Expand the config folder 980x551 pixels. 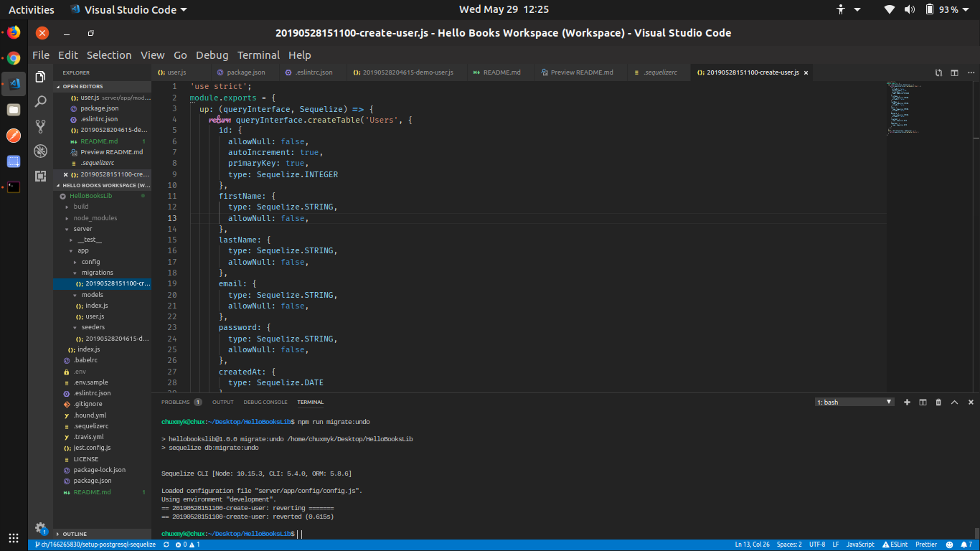point(102,262)
